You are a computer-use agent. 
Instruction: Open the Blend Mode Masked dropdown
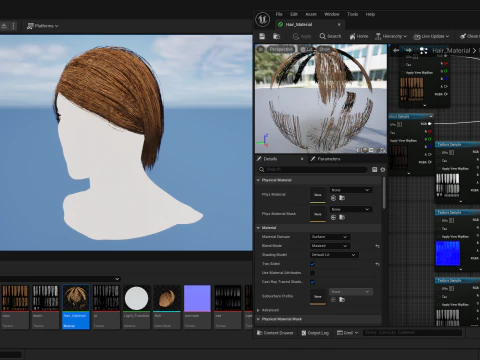tap(330, 246)
